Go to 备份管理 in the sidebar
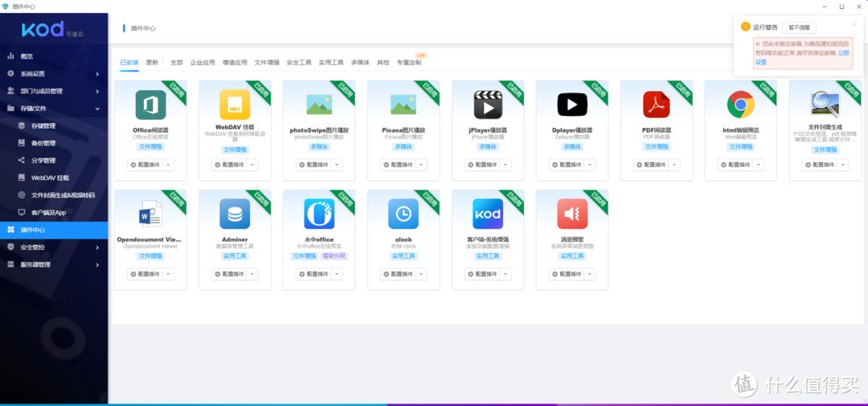 pyautogui.click(x=55, y=143)
